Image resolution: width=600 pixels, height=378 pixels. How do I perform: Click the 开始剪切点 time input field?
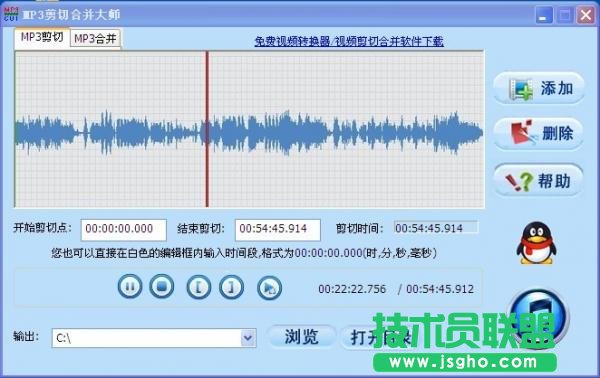point(124,230)
